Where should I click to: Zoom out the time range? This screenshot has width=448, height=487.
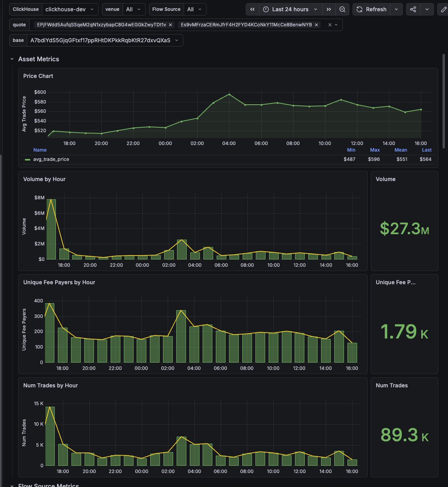click(x=342, y=9)
